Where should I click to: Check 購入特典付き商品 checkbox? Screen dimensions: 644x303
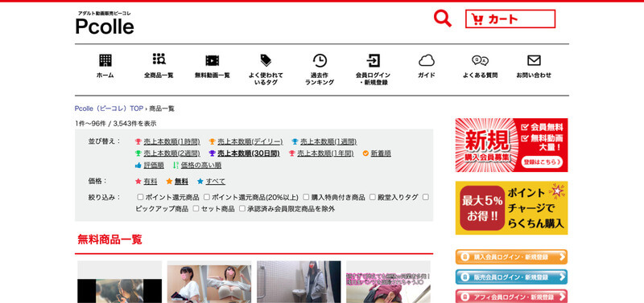306,197
